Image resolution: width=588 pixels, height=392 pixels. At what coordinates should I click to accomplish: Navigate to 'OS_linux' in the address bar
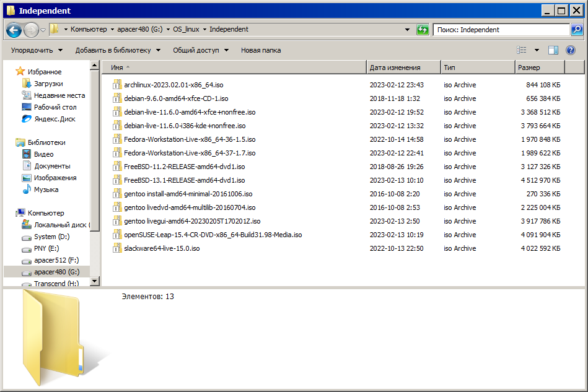click(x=186, y=29)
